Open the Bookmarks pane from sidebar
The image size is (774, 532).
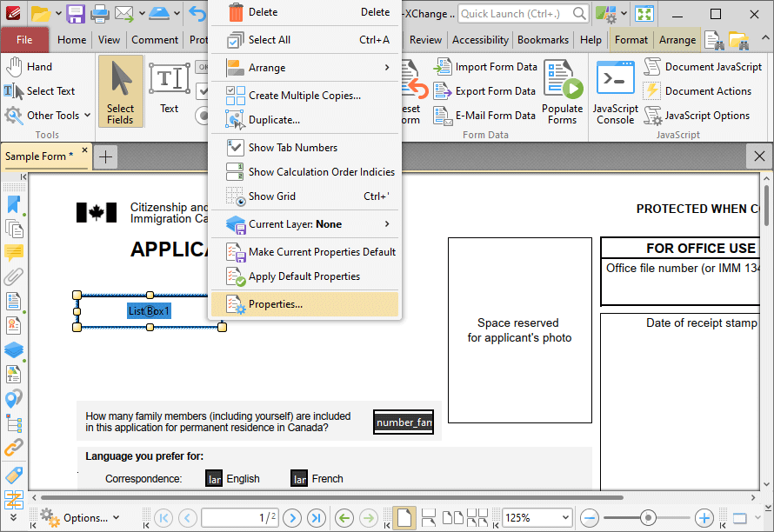(13, 204)
